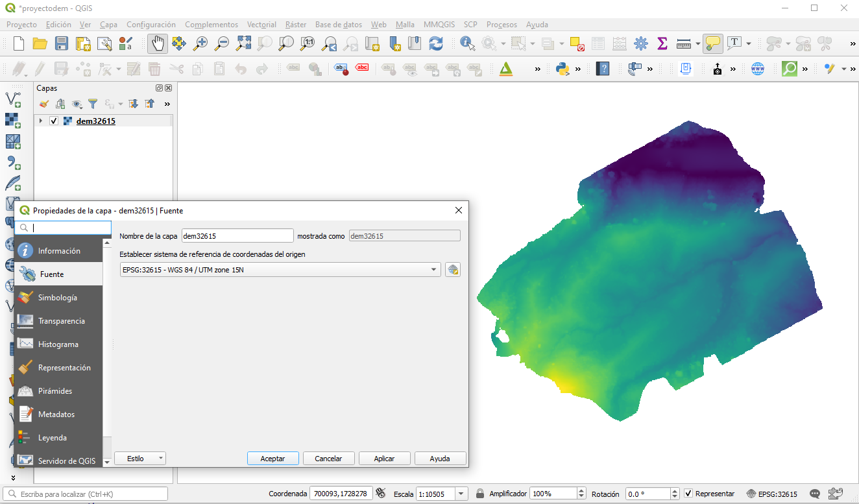
Task: Confirm the dialog with Aceptar
Action: (x=272, y=458)
